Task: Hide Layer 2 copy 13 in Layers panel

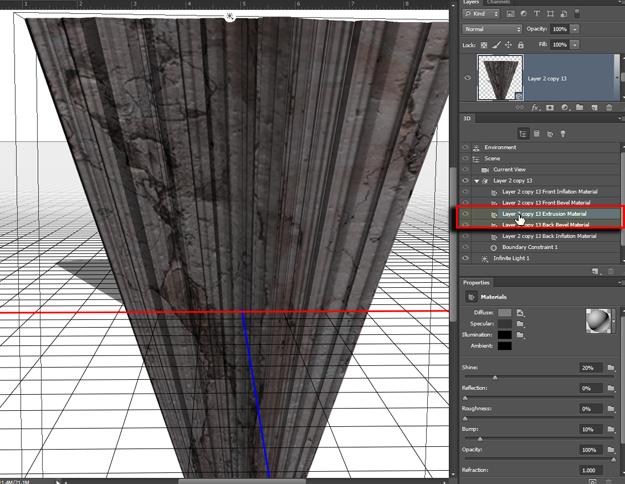Action: (465, 77)
